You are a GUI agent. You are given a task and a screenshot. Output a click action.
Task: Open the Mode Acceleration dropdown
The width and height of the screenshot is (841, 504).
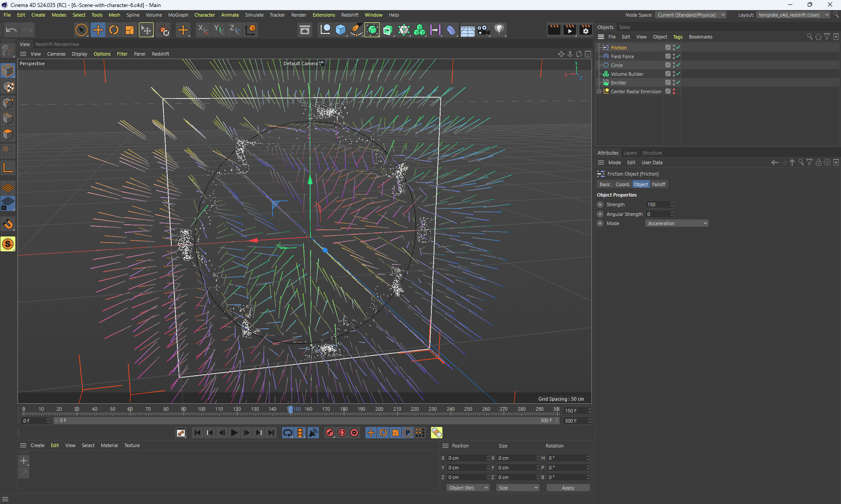676,223
